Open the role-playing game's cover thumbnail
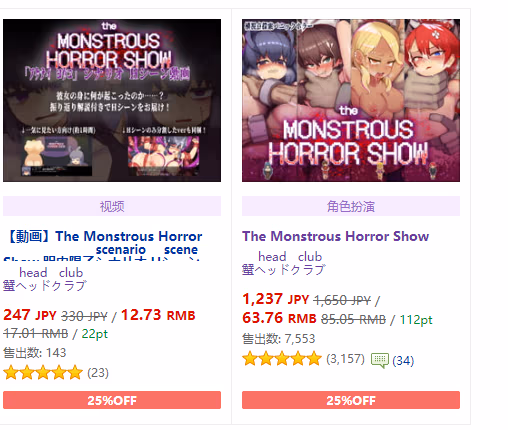This screenshot has height=430, width=508. tap(351, 100)
